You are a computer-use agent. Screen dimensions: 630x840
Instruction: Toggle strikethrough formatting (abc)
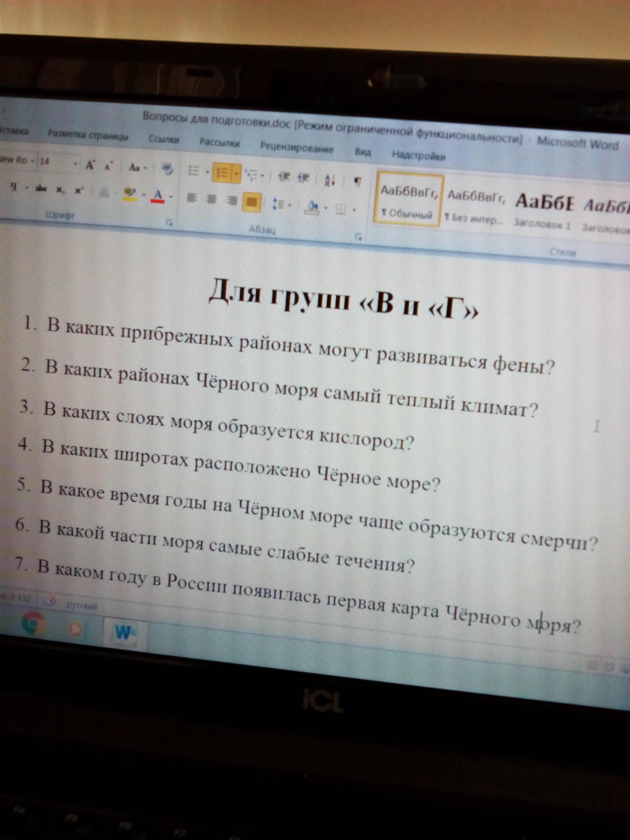click(x=41, y=188)
